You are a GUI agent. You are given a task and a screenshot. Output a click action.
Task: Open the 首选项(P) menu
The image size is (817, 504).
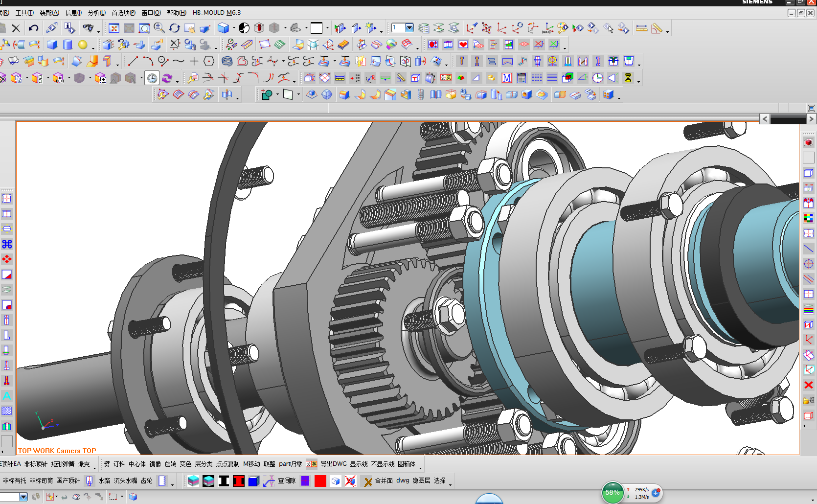(x=124, y=13)
